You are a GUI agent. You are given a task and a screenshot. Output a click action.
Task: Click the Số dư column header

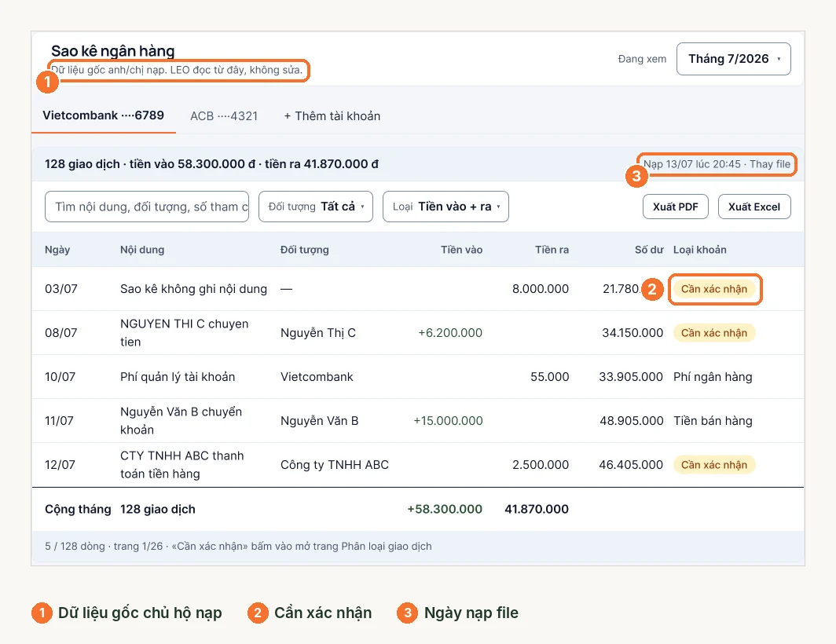[x=649, y=250]
